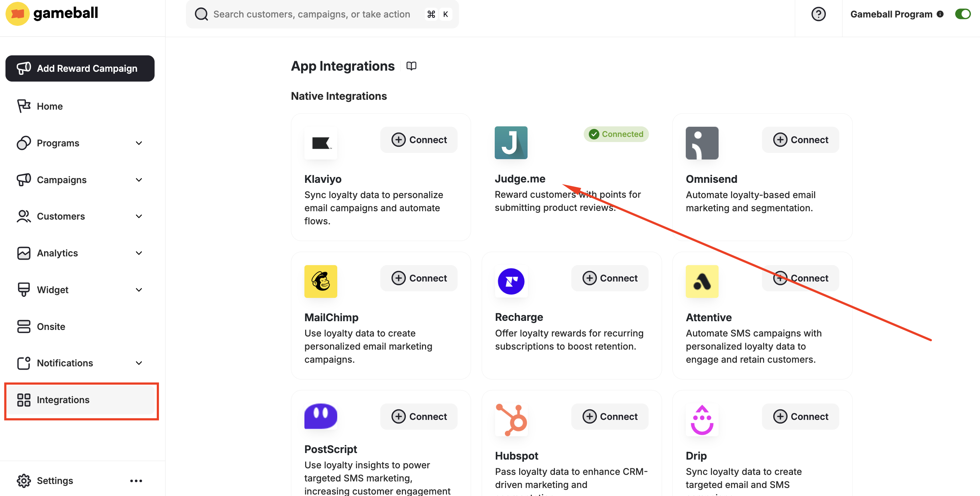
Task: Go to the Onsite sidebar page
Action: [x=51, y=327]
